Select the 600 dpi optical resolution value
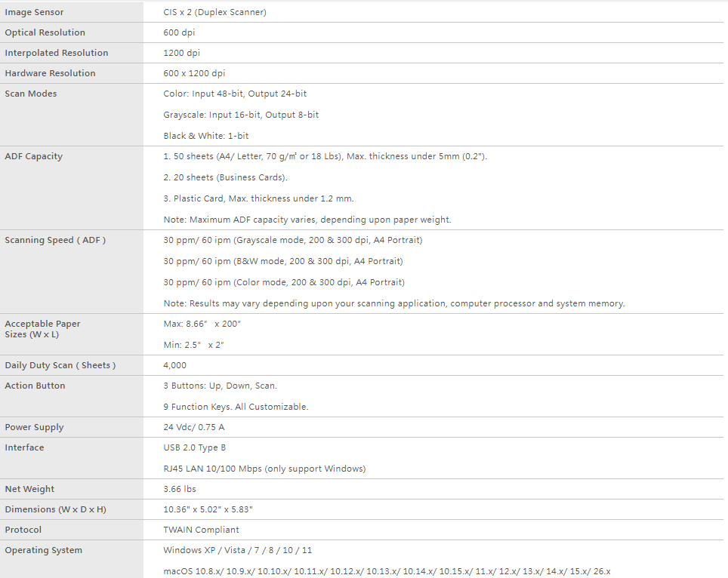Screen dimensions: 728x578 point(179,32)
